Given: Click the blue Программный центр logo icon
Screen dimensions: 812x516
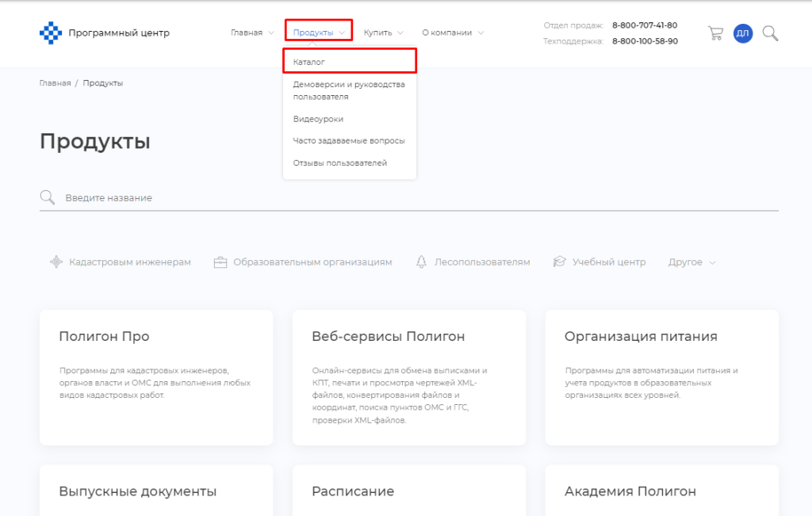Looking at the screenshot, I should point(51,33).
